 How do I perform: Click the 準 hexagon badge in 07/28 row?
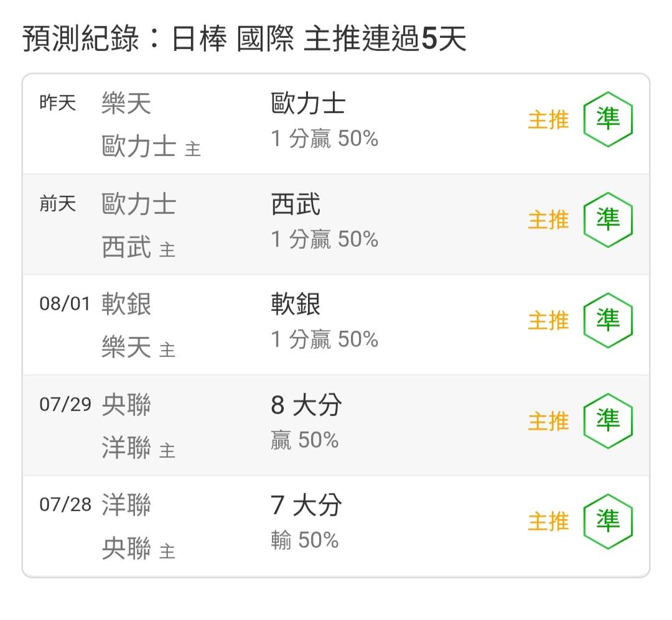pos(608,522)
